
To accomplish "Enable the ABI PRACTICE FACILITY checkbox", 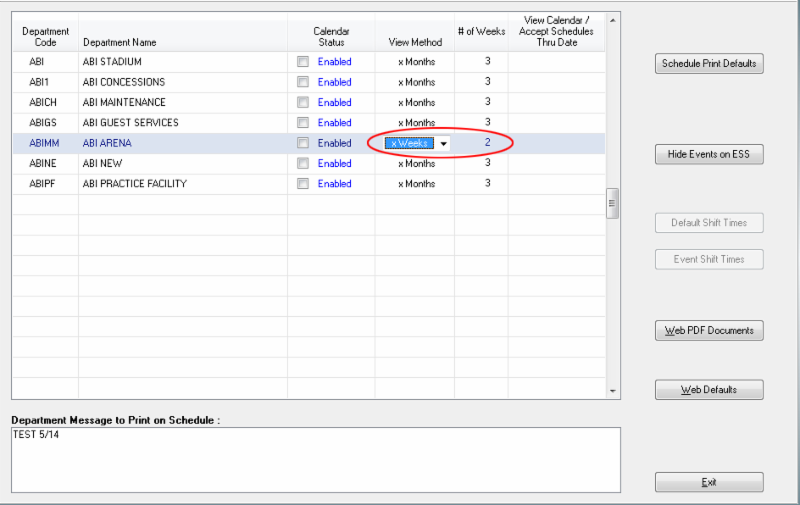I will click(303, 184).
